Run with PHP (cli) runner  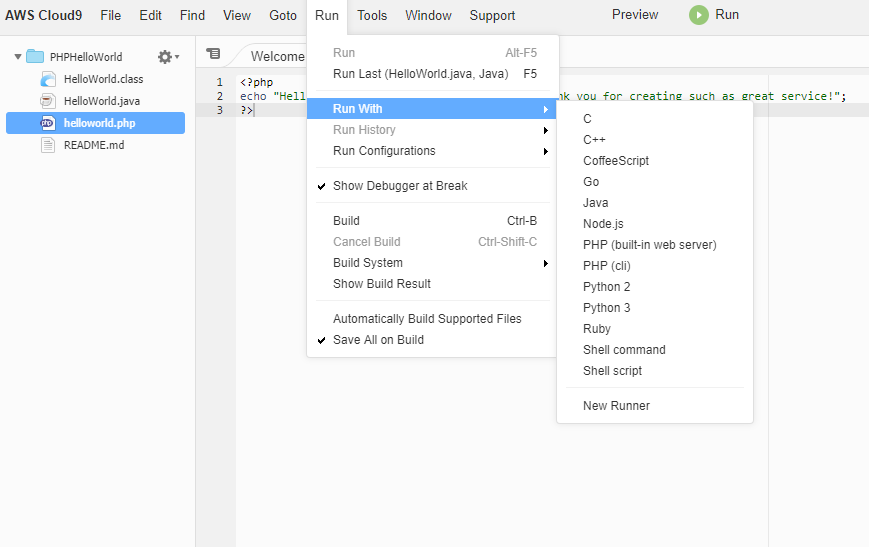655,266
